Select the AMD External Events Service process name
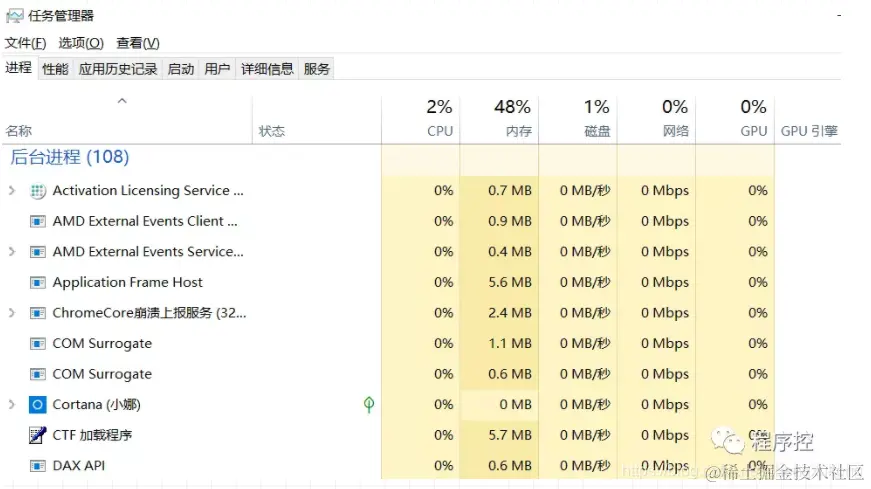 click(148, 252)
